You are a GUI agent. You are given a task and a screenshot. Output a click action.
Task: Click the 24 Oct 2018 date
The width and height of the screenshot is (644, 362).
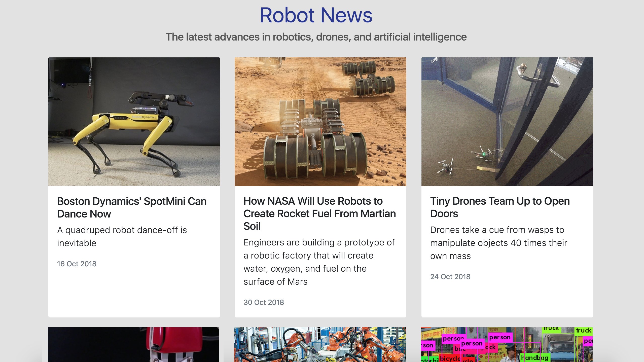coord(450,276)
